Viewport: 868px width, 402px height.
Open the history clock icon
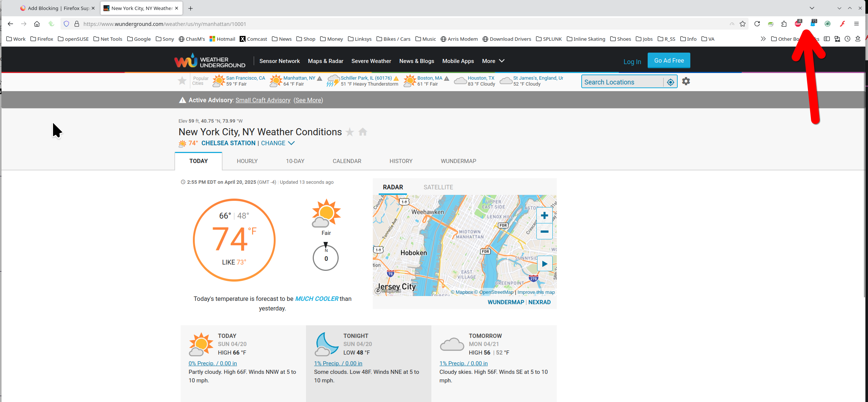(848, 39)
